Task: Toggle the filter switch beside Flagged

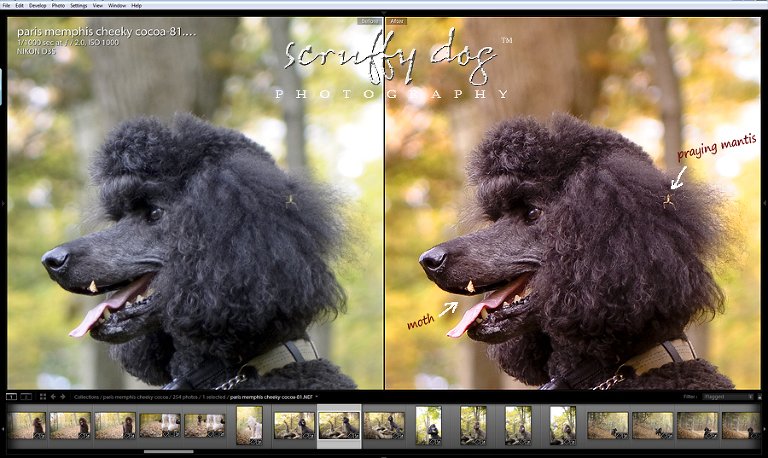Action: click(x=759, y=397)
